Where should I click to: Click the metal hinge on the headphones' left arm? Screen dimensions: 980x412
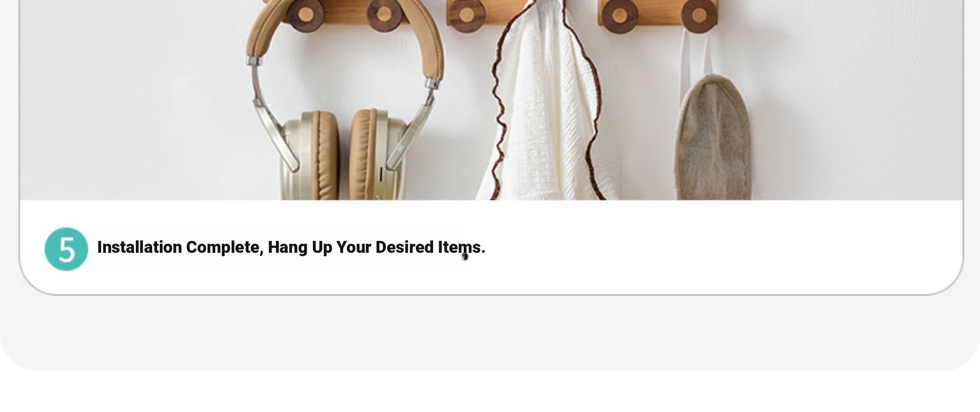pyautogui.click(x=254, y=61)
